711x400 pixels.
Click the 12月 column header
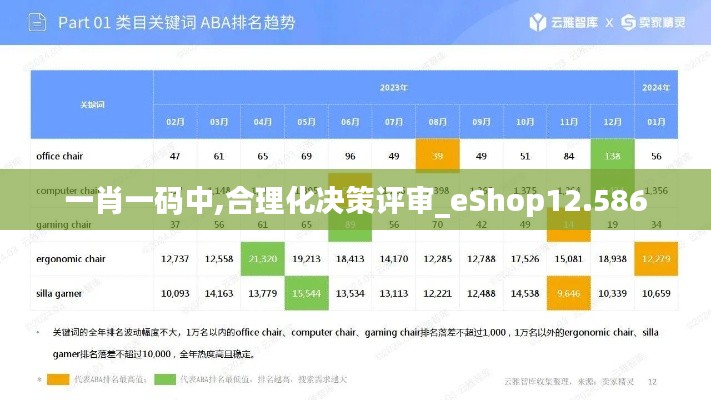coord(613,122)
